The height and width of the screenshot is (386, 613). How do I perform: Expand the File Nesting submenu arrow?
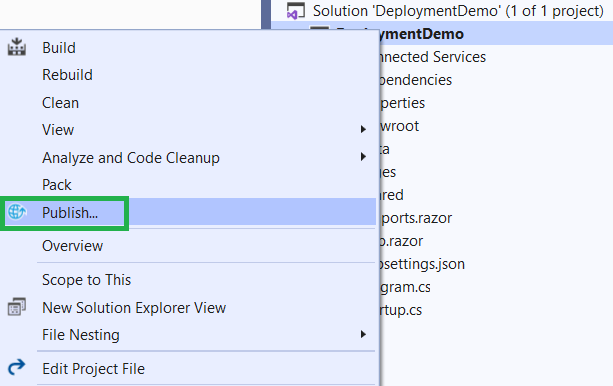click(363, 334)
